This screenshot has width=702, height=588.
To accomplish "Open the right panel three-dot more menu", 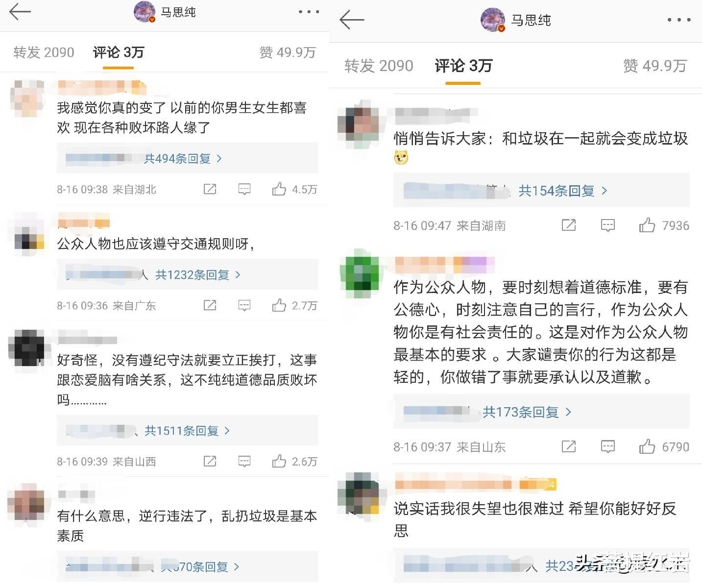I will coord(679,20).
